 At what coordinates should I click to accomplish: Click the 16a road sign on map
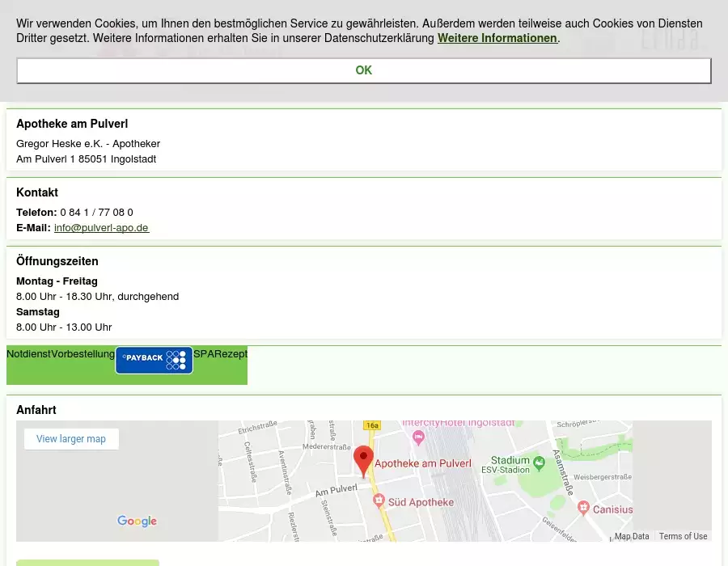pyautogui.click(x=372, y=425)
